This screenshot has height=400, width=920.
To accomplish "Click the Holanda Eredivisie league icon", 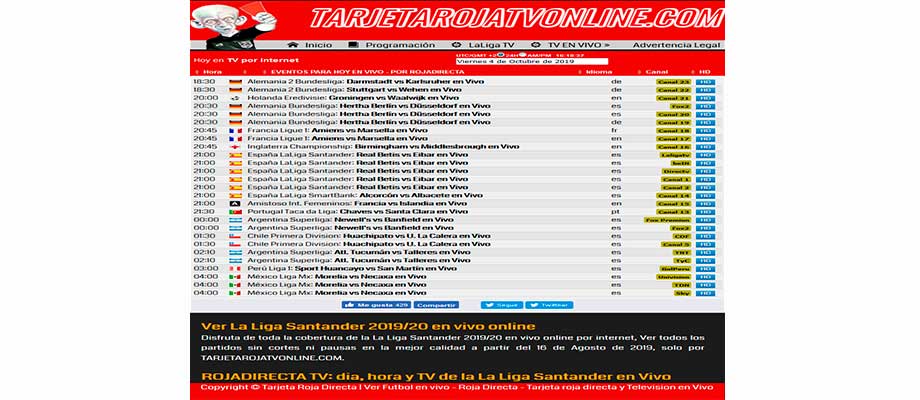I will pyautogui.click(x=236, y=98).
